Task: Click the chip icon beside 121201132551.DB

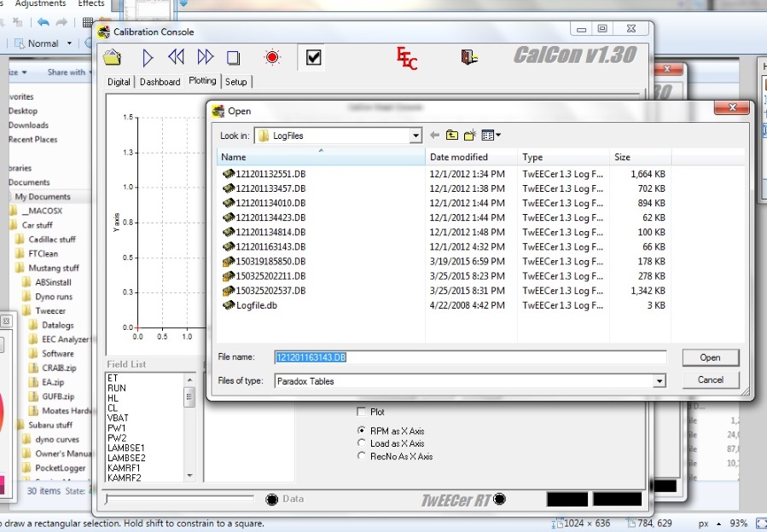Action: 229,174
